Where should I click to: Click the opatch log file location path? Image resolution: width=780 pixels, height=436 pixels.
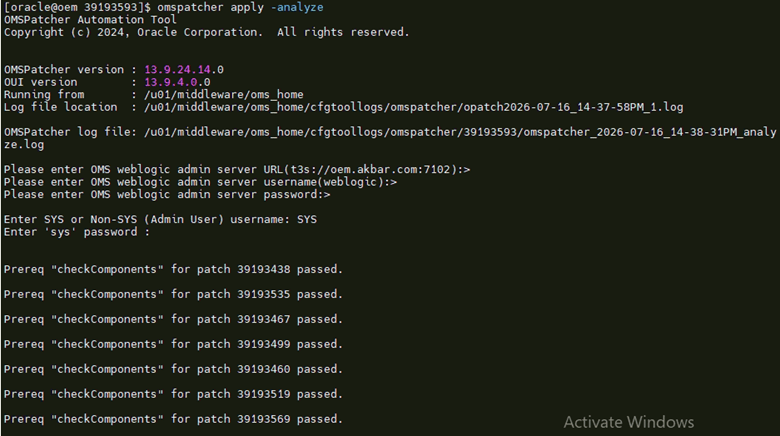click(x=414, y=107)
